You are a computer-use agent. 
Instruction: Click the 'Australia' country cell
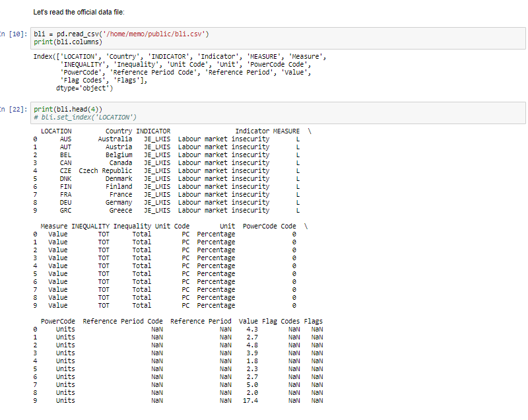[115, 139]
